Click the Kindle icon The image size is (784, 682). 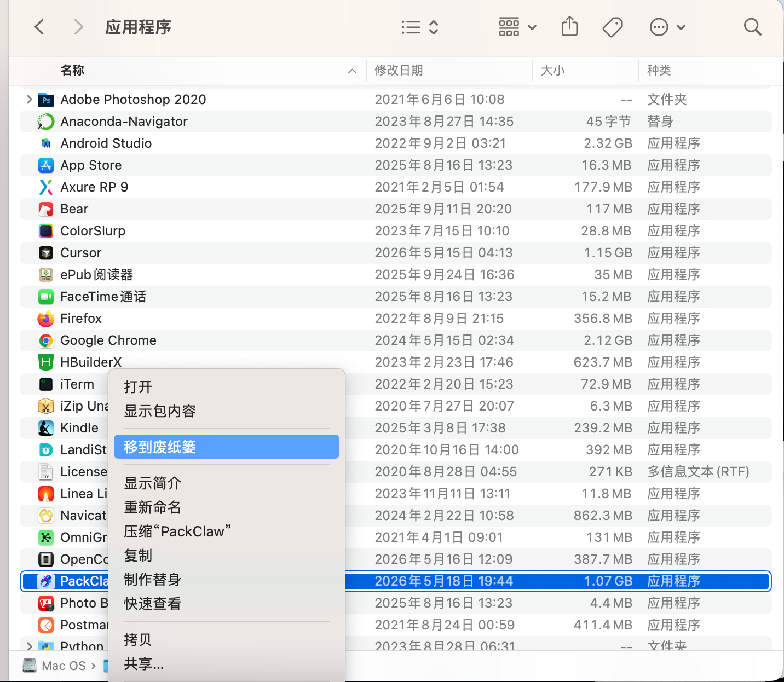click(x=46, y=428)
